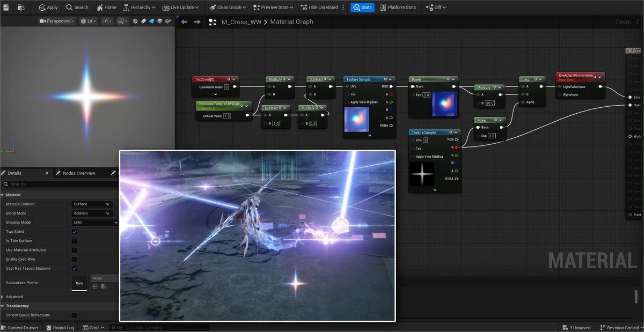Image resolution: width=644 pixels, height=332 pixels.
Task: Toggle the Stats button
Action: point(363,8)
